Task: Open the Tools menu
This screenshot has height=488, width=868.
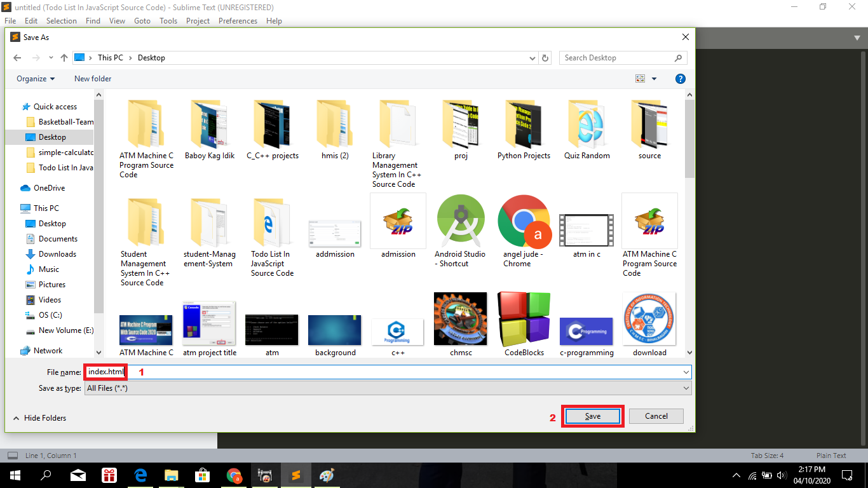Action: pyautogui.click(x=168, y=20)
